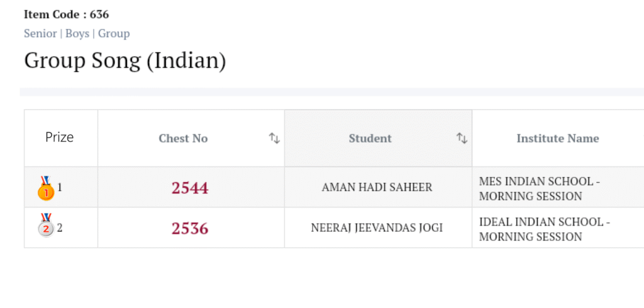Select chest number 2536
644x308 pixels.
tap(190, 228)
